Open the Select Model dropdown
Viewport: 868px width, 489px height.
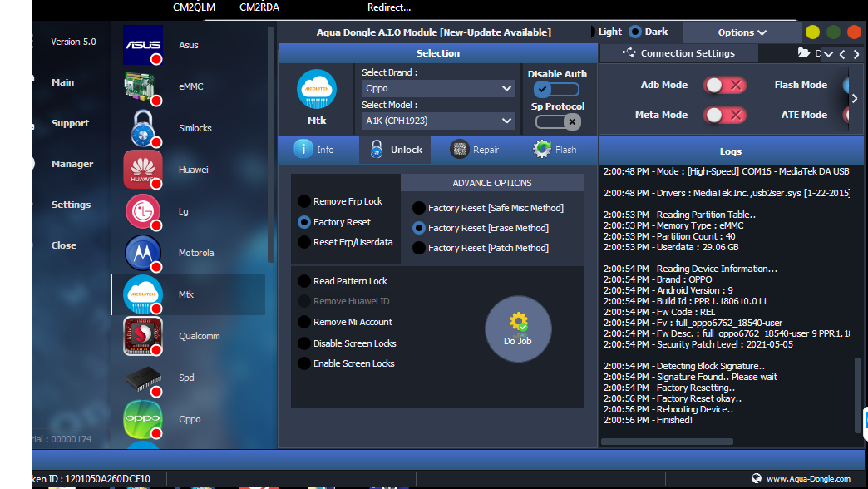point(438,121)
